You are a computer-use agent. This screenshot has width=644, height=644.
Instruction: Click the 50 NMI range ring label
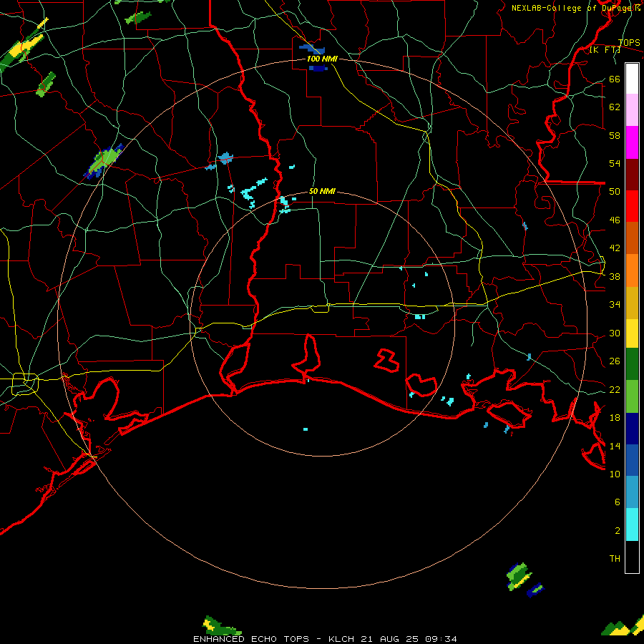pyautogui.click(x=322, y=191)
